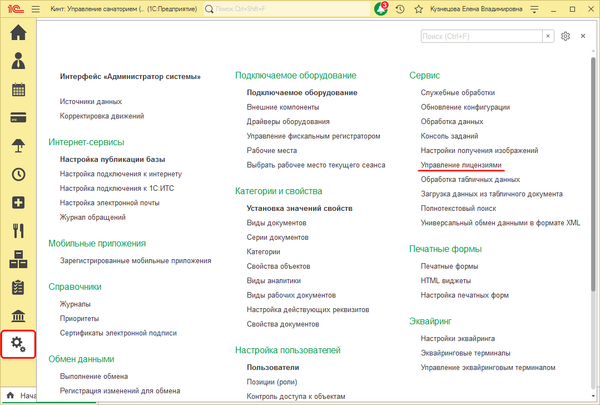The image size is (600, 405).
Task: Open the bank card sidebar section
Action: (18, 118)
